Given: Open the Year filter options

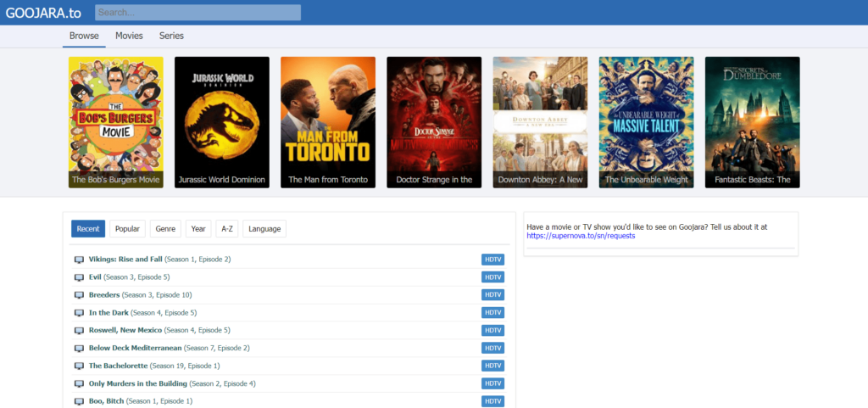Looking at the screenshot, I should pos(198,229).
